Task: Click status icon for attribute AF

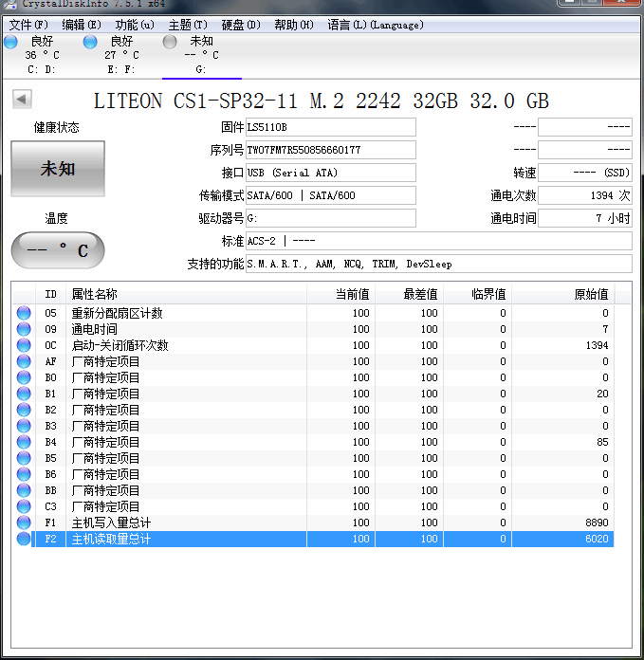Action: click(24, 361)
